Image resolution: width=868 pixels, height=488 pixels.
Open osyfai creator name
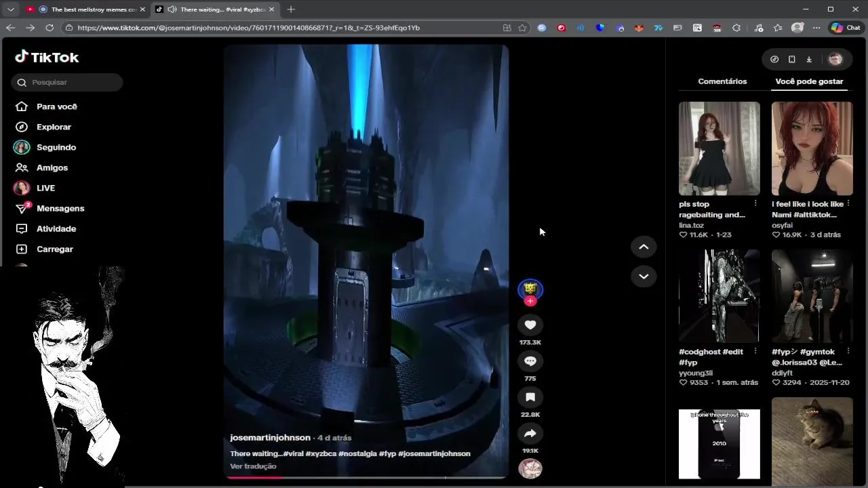[x=782, y=225]
